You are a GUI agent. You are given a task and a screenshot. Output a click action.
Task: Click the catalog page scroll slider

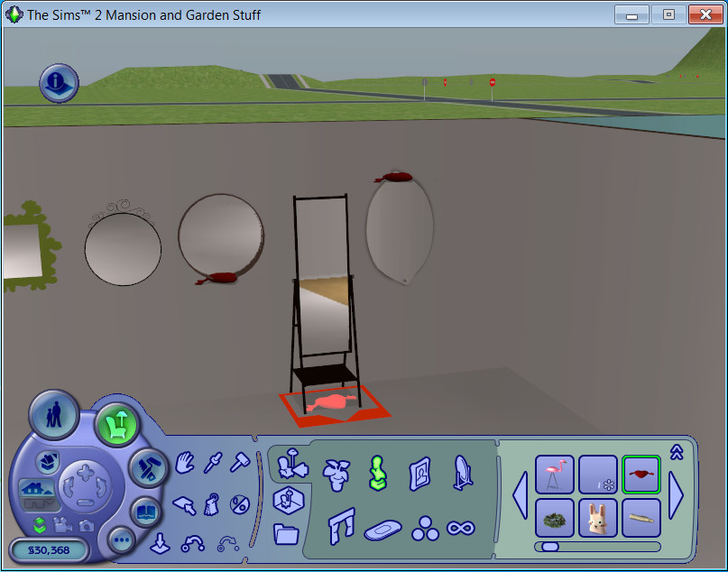coord(550,546)
